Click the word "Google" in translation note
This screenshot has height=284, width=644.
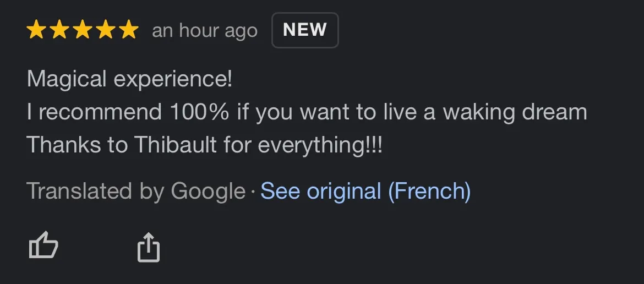click(208, 192)
